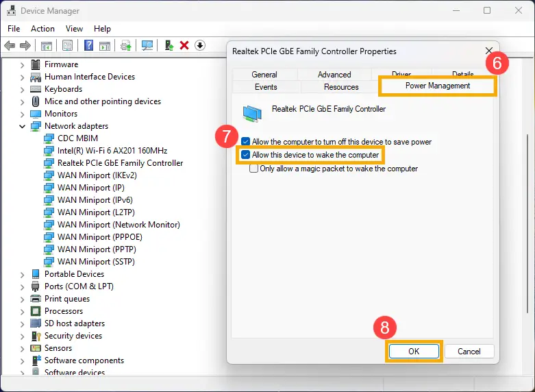
Task: Click the red X Uninstall device icon
Action: click(184, 46)
